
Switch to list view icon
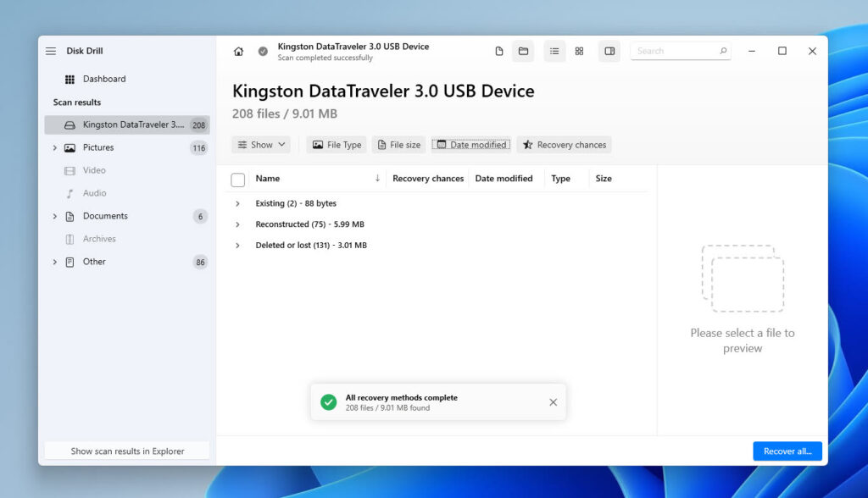pyautogui.click(x=554, y=51)
